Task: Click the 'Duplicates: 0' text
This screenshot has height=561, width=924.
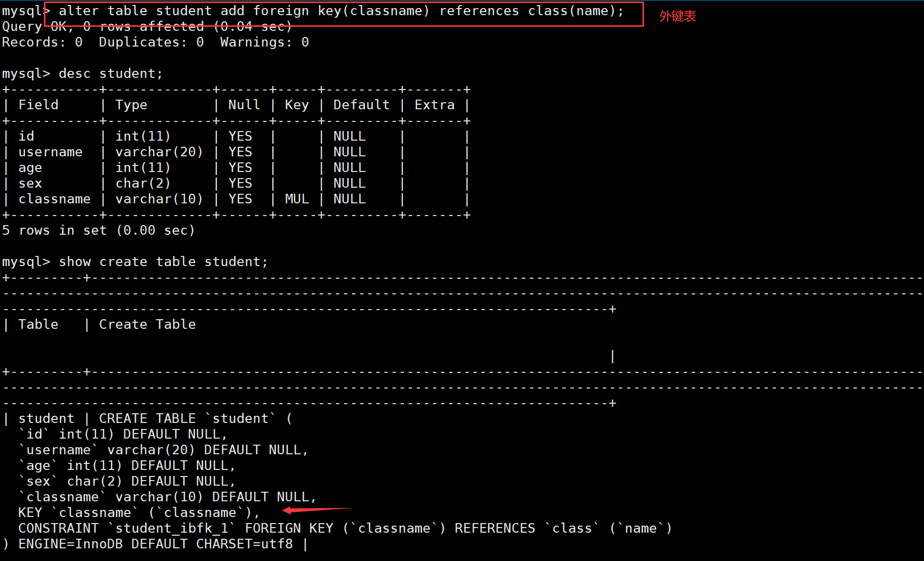Action: point(152,42)
